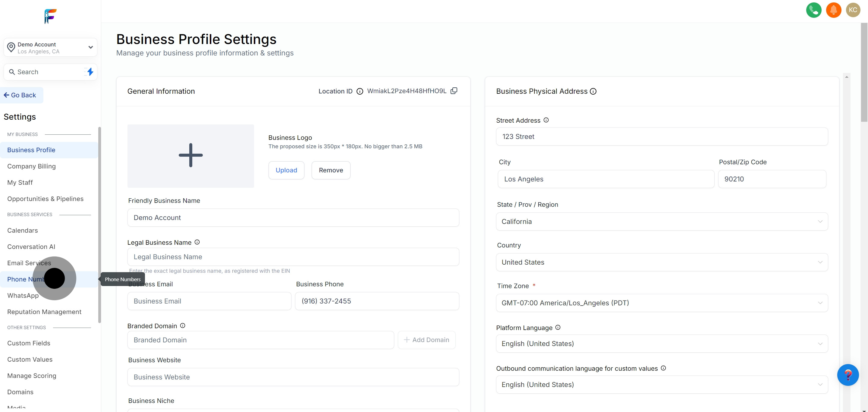The height and width of the screenshot is (412, 868).
Task: Click the Upload logo button
Action: (x=286, y=171)
